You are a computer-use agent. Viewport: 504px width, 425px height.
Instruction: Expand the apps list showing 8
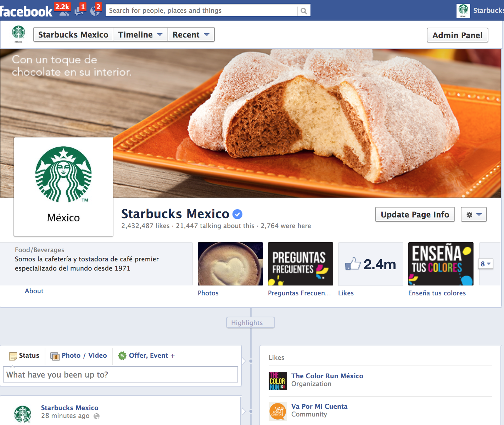[486, 264]
